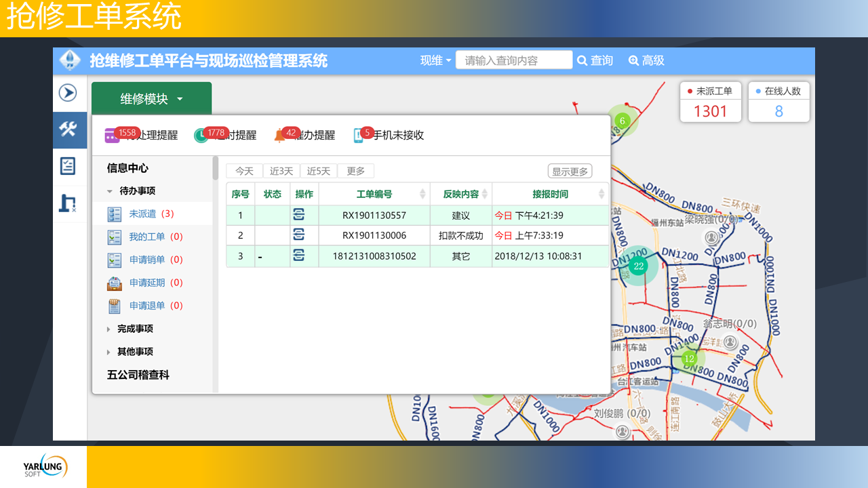Sort by 接报时间 column arrows
Viewport: 868px width, 488px height.
[601, 195]
